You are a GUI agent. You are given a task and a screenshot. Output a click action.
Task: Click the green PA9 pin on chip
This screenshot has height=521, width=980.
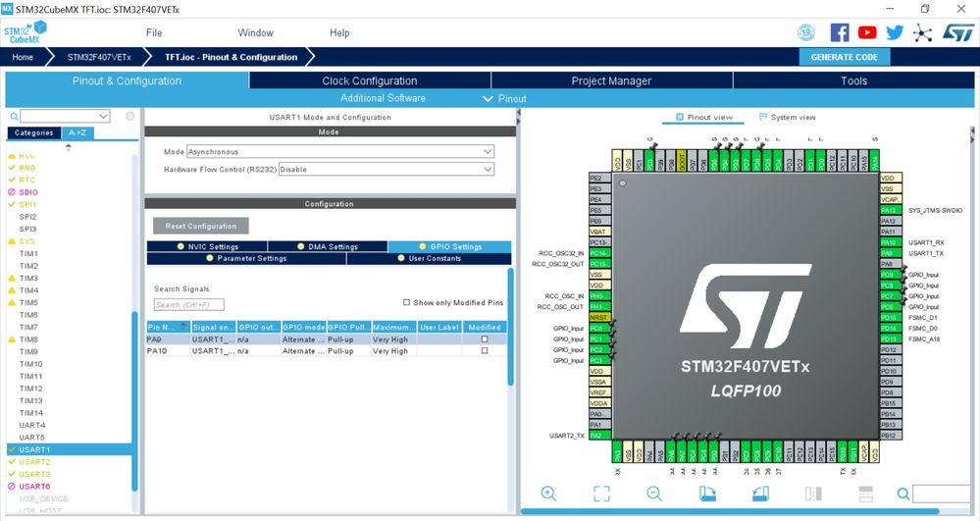[x=891, y=253]
